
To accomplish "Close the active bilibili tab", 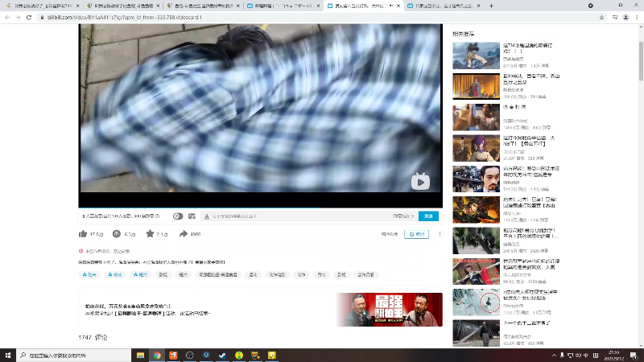I will [398, 6].
